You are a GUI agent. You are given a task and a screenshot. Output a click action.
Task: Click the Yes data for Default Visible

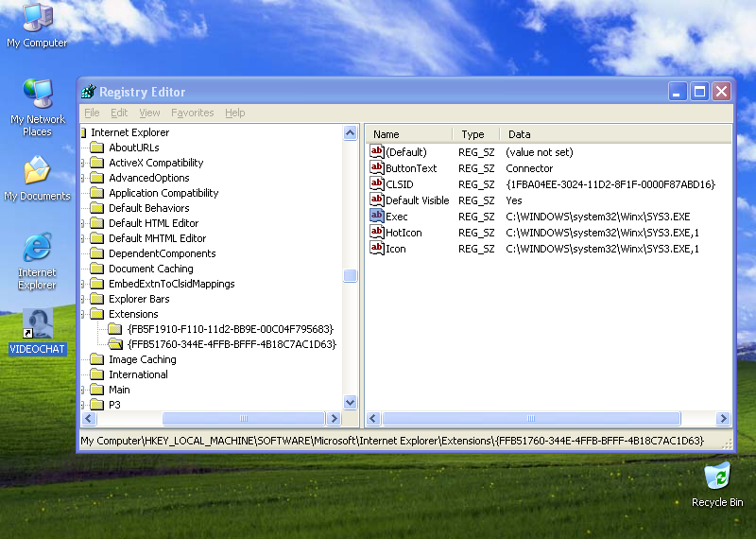click(x=513, y=200)
